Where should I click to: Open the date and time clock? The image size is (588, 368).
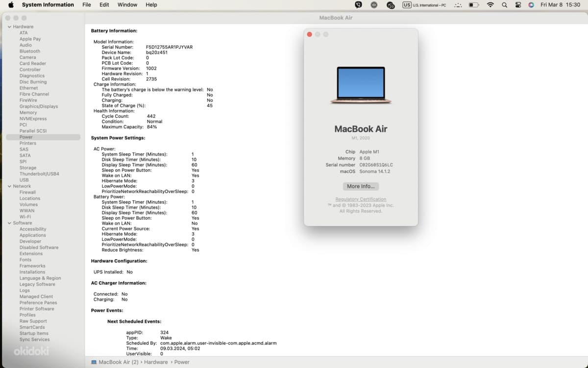pos(560,4)
